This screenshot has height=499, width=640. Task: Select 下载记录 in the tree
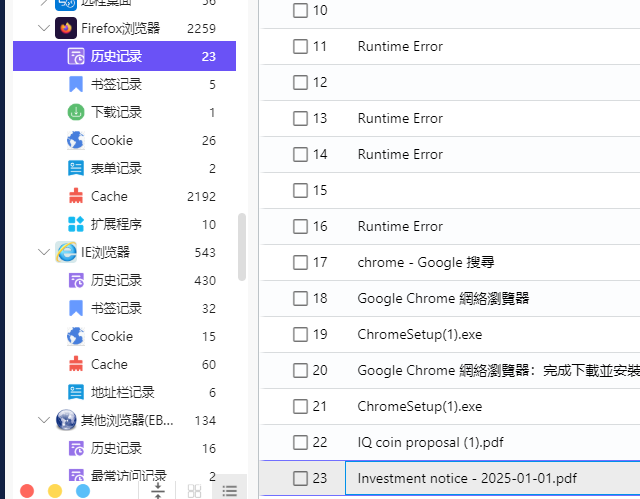click(124, 112)
